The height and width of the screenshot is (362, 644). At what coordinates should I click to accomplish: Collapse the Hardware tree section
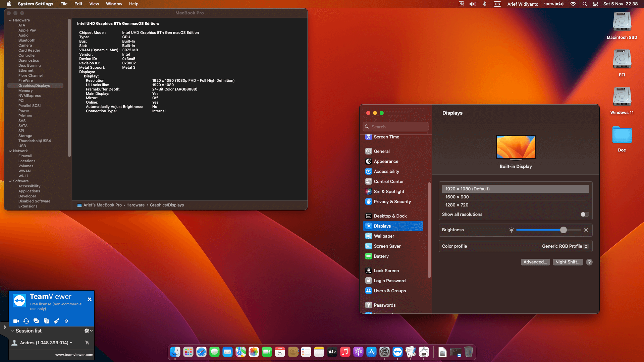click(10, 20)
